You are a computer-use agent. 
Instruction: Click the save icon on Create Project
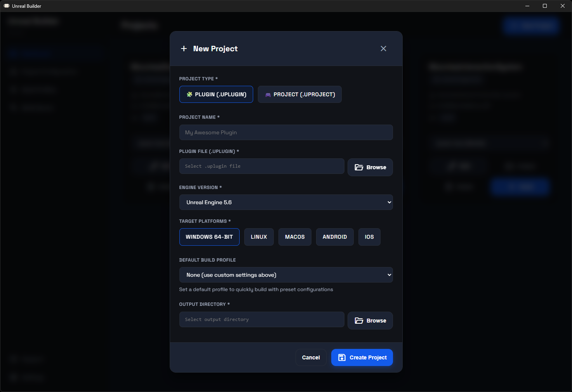pos(342,357)
